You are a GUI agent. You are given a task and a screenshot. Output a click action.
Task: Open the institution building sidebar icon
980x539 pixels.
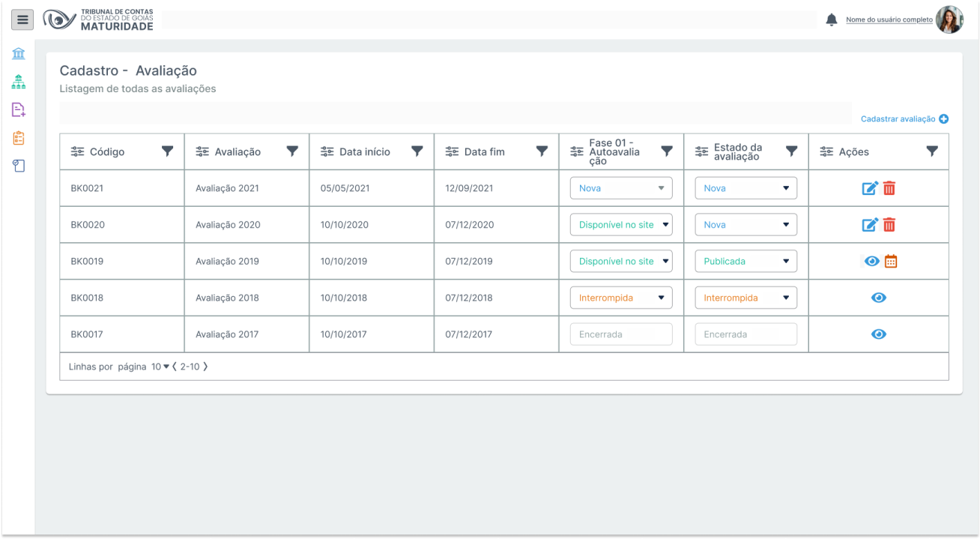click(19, 53)
